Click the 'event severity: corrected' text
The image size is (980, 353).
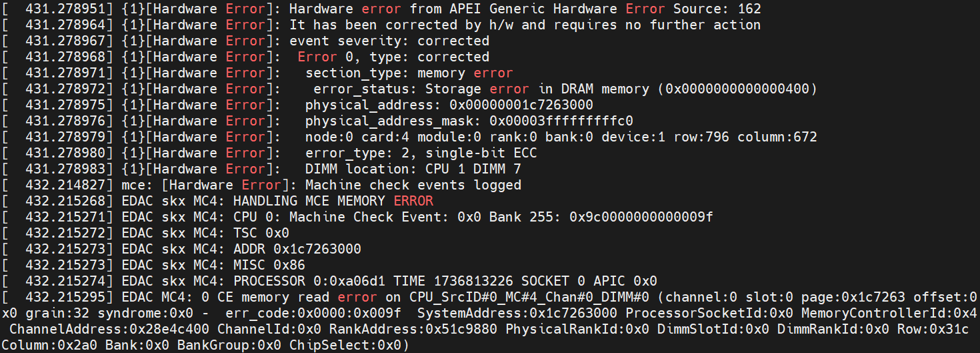389,41
